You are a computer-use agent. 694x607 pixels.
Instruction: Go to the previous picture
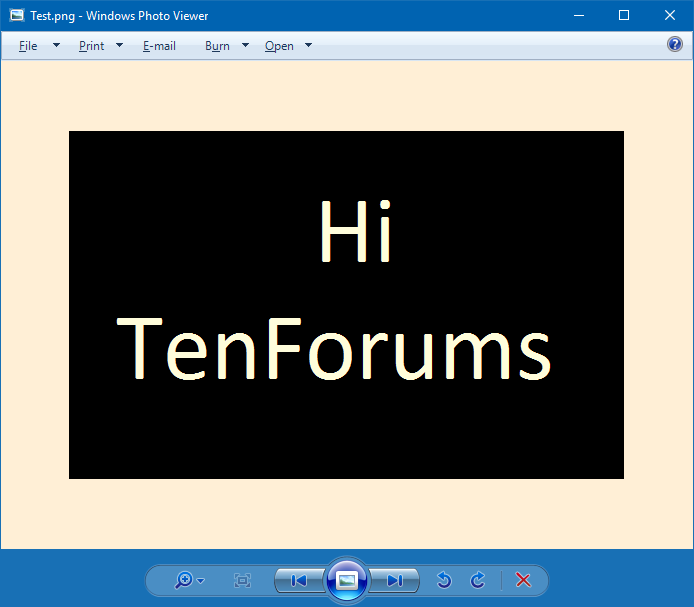(299, 580)
